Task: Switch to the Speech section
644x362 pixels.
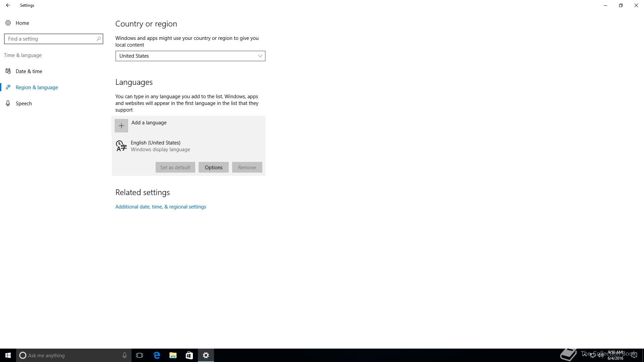Action: (23, 104)
